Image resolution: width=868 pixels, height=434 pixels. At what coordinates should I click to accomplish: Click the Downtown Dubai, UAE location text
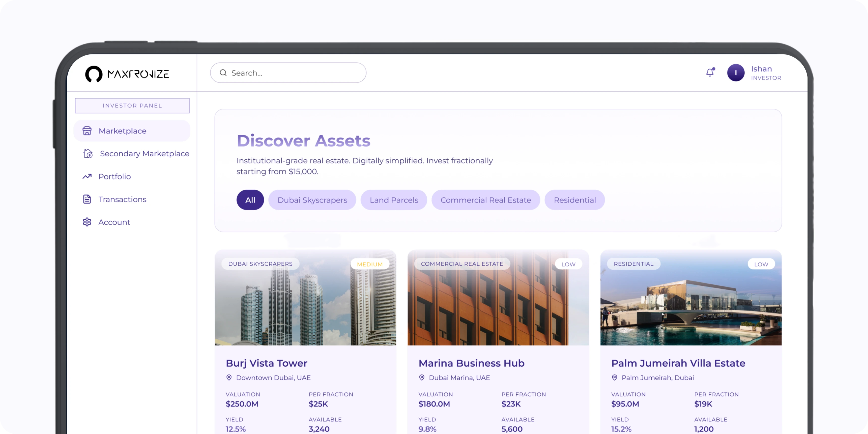tap(273, 378)
